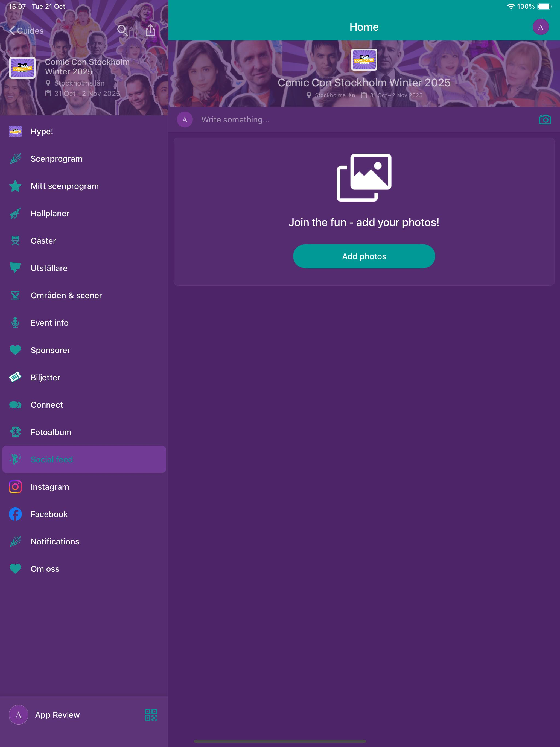Select the Fotoalbum label
The width and height of the screenshot is (560, 747).
tap(51, 432)
